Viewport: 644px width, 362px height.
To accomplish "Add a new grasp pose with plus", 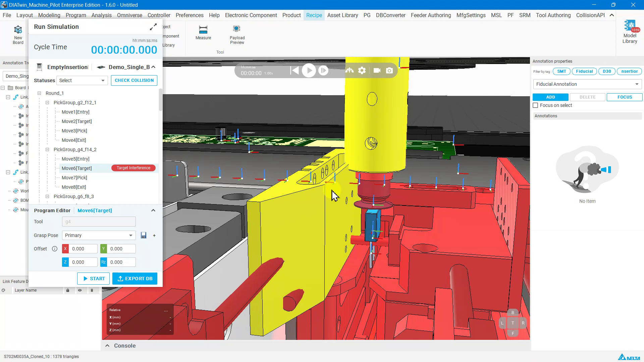I will [154, 235].
